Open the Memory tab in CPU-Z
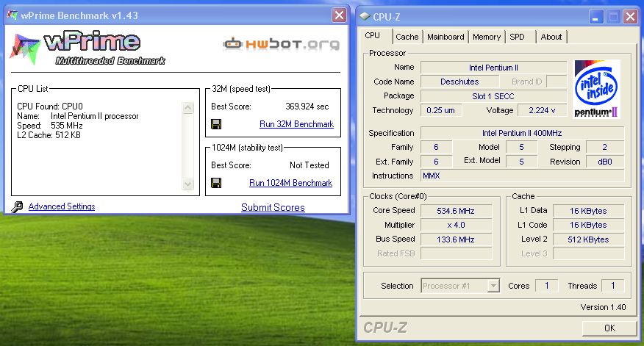This screenshot has width=644, height=346. pyautogui.click(x=487, y=37)
